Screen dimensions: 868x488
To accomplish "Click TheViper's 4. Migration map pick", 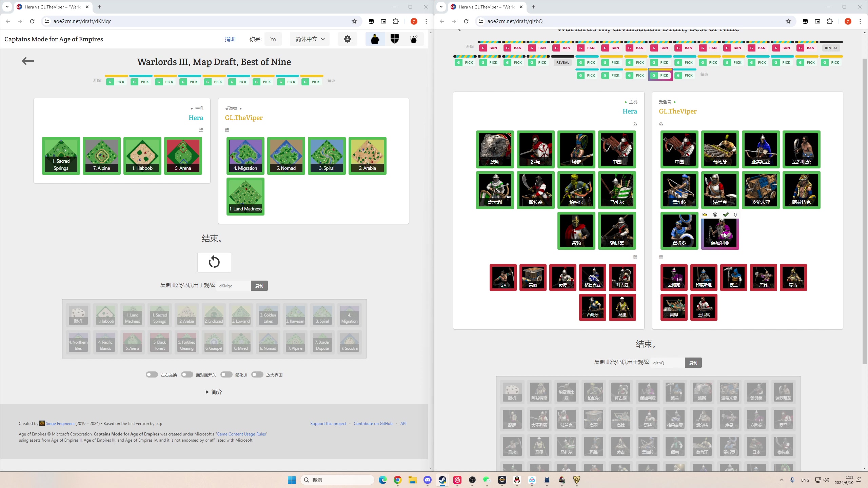I will coord(245,156).
